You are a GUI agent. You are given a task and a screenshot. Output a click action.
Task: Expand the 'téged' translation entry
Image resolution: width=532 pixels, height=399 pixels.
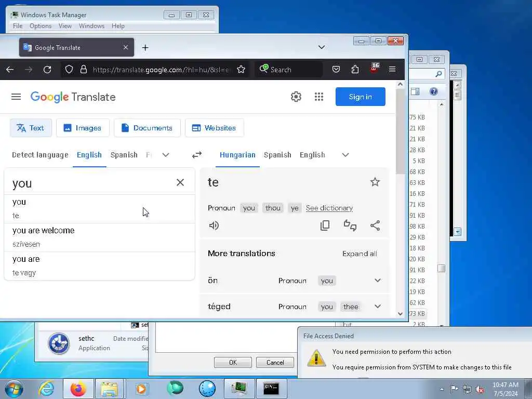378,307
